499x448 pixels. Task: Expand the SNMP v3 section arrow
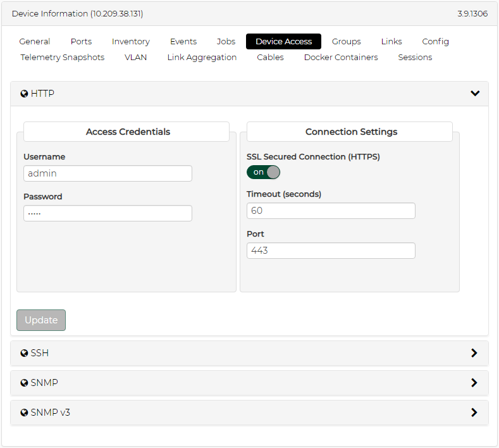[x=474, y=413]
